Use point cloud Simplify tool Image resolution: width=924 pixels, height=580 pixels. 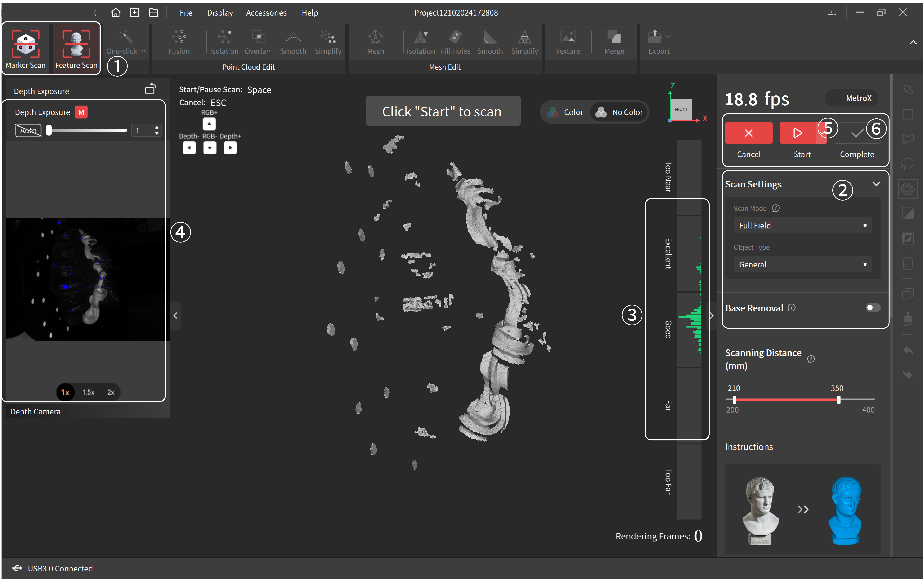pyautogui.click(x=328, y=42)
